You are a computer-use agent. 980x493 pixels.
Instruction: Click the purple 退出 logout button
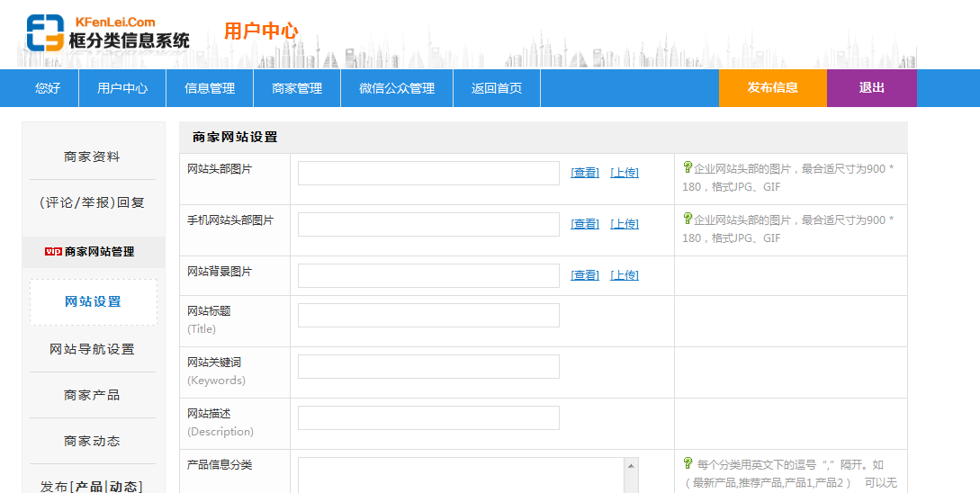point(871,88)
